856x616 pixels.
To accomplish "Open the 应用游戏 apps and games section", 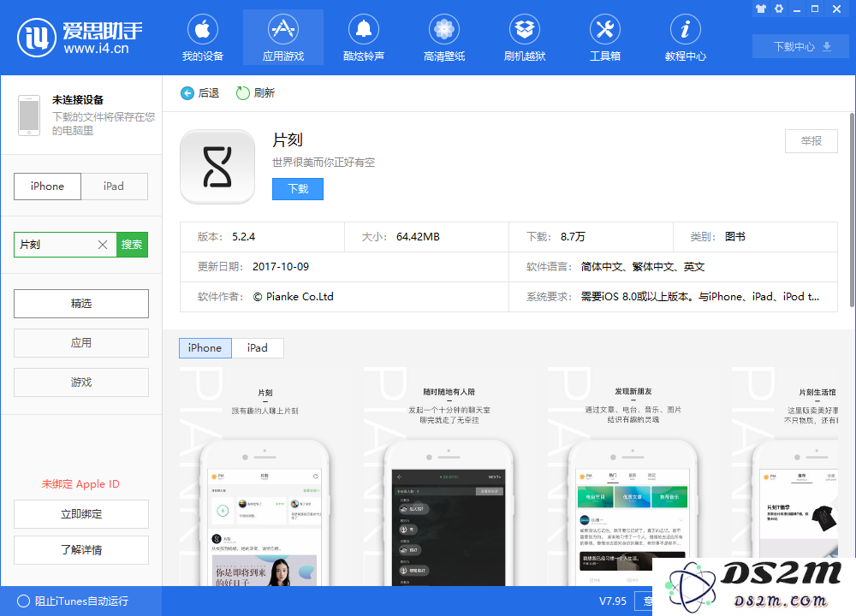I will (x=282, y=38).
